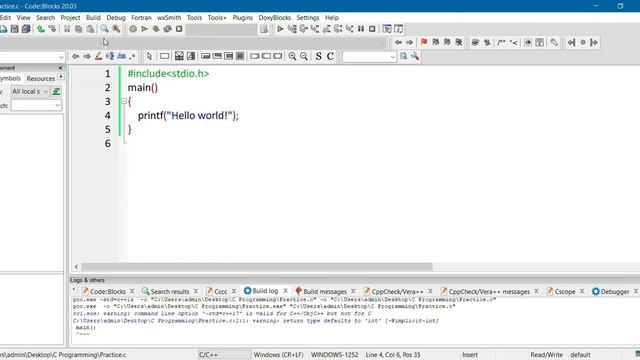The image size is (640, 360).
Task: Open the Debugging windows icon
Action: point(387,29)
